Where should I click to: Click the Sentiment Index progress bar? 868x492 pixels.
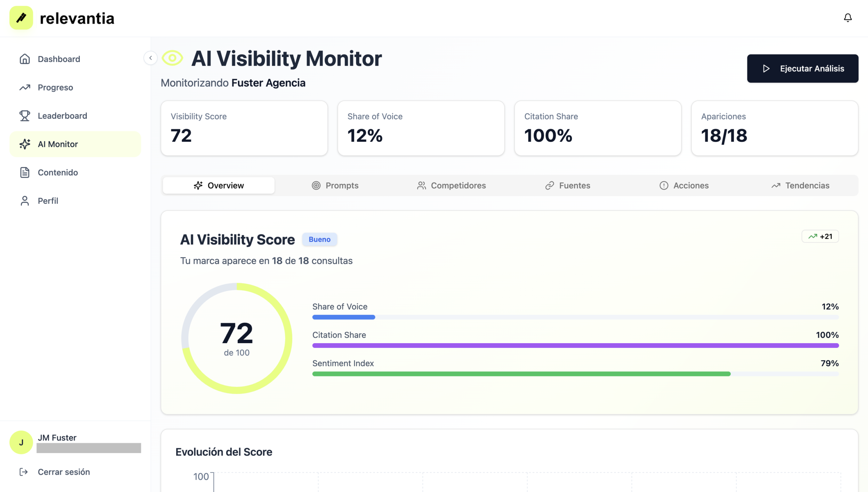pyautogui.click(x=575, y=374)
